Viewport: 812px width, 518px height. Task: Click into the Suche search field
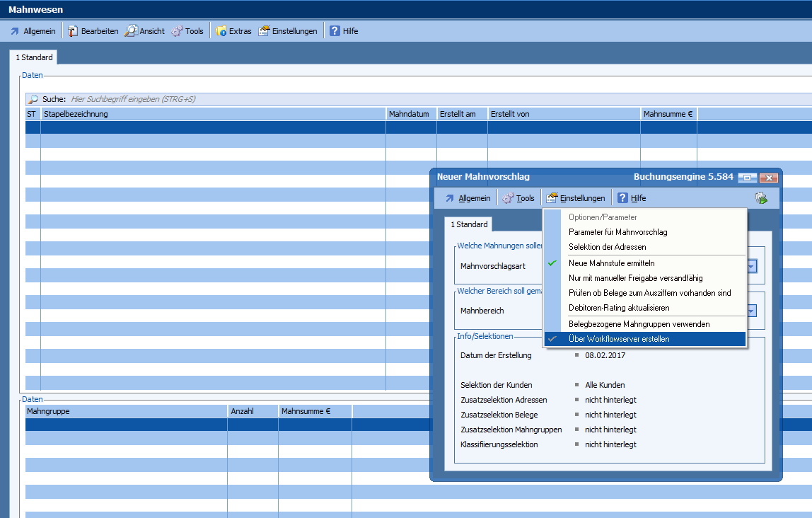[x=283, y=99]
